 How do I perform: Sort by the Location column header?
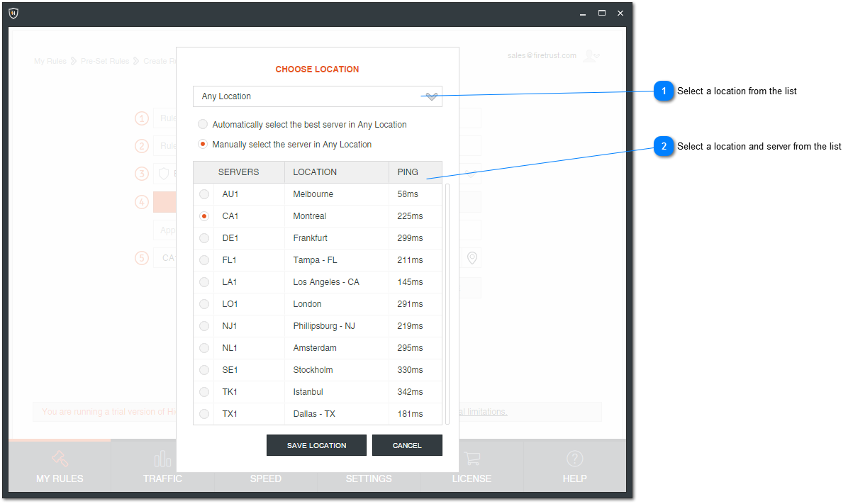336,172
